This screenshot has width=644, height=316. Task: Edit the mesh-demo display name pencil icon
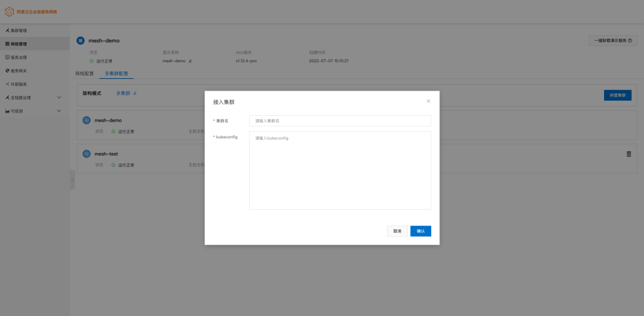[190, 61]
